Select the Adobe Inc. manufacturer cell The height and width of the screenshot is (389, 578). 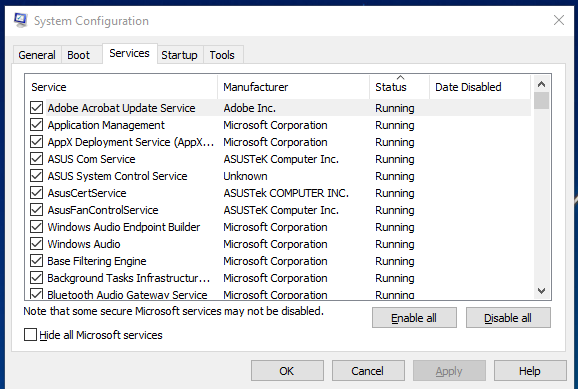(250, 108)
